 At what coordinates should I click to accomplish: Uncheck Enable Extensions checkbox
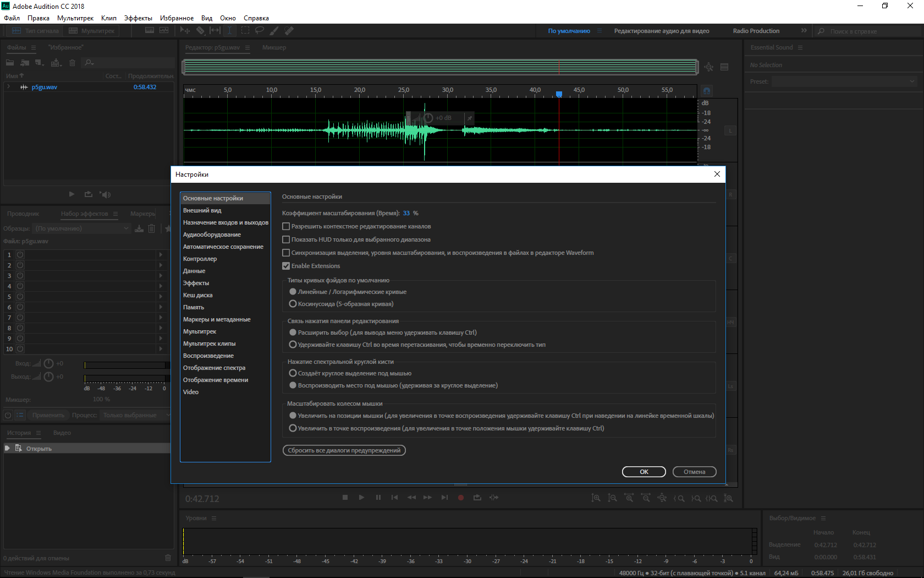tap(286, 266)
